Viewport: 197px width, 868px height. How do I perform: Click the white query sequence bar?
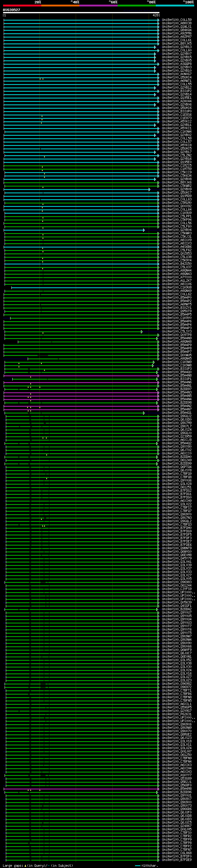[81, 12]
